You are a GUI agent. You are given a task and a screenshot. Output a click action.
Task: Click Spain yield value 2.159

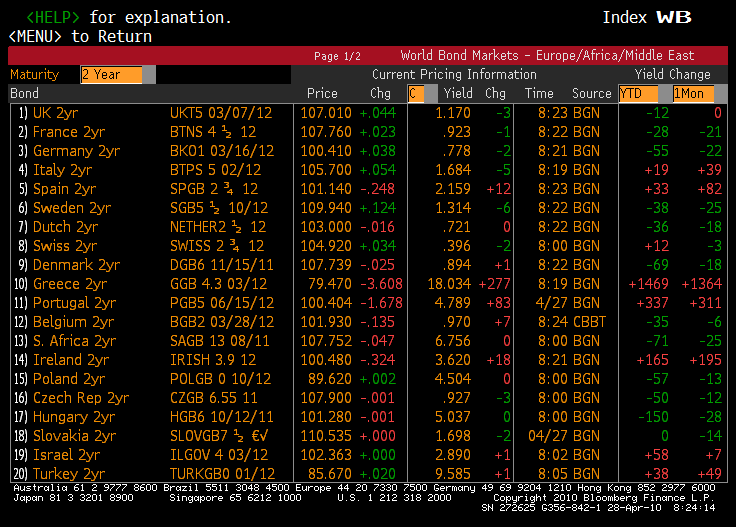click(x=453, y=189)
